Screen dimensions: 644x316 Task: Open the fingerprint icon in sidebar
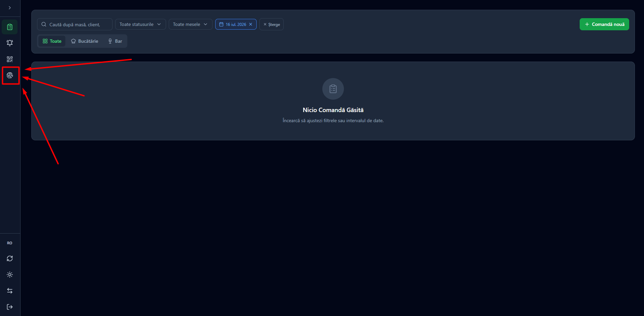tap(10, 75)
